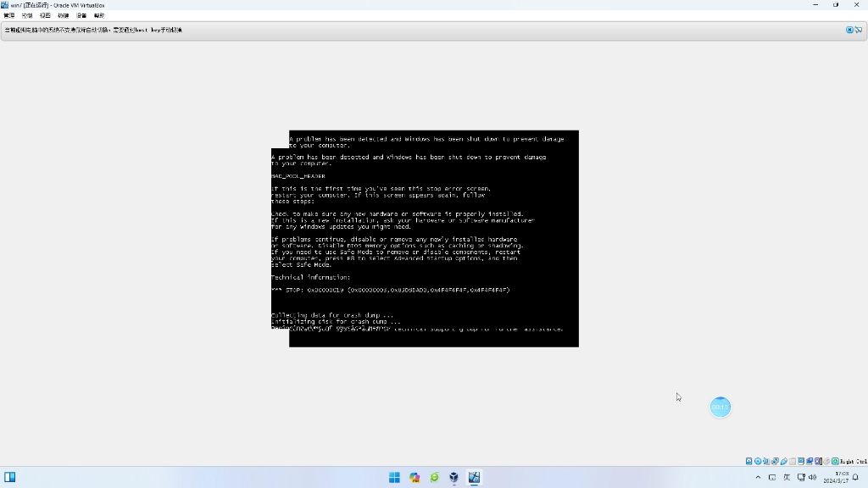Viewport: 868px width, 488px height.
Task: Toggle sound via the taskbar speaker icon
Action: click(x=813, y=478)
